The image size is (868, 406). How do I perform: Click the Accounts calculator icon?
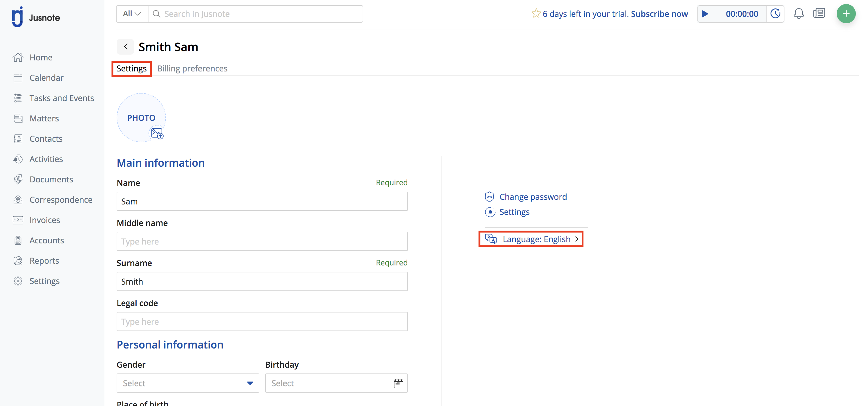[x=18, y=240]
